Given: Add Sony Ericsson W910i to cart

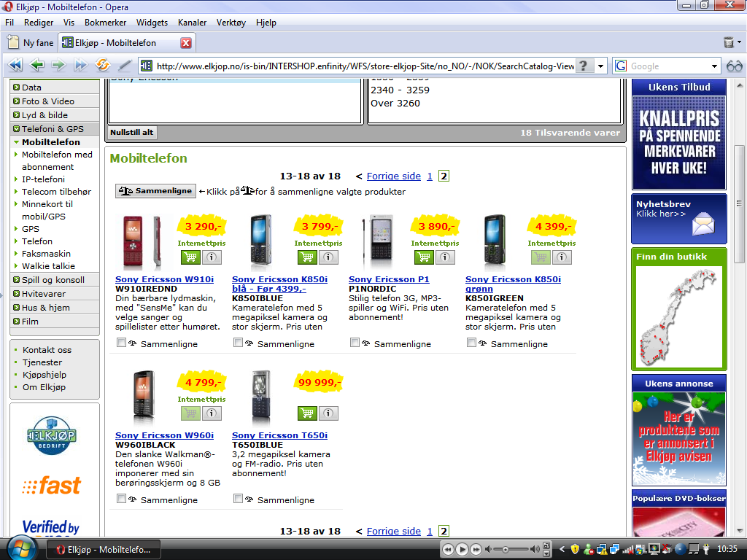Looking at the screenshot, I should pos(190,257).
